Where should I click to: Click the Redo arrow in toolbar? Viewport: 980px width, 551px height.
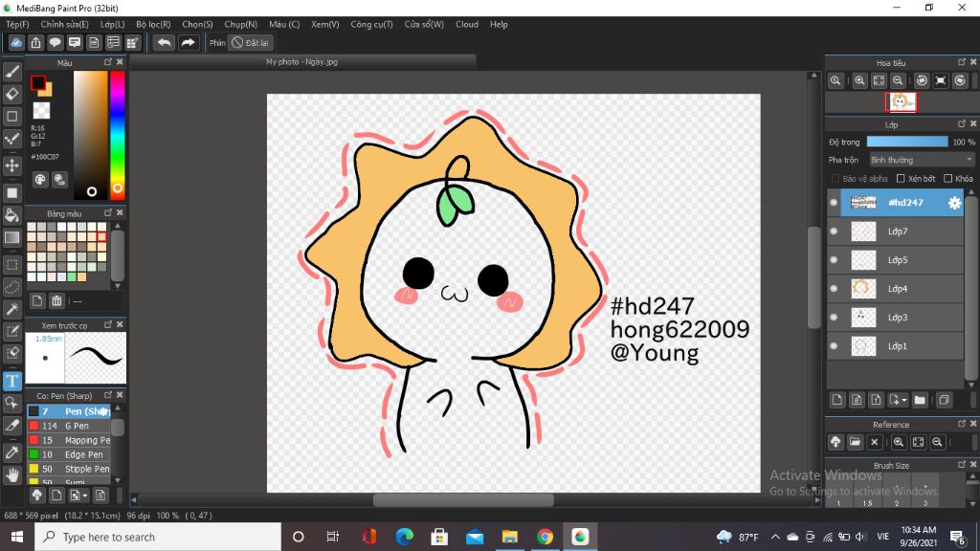click(x=188, y=42)
